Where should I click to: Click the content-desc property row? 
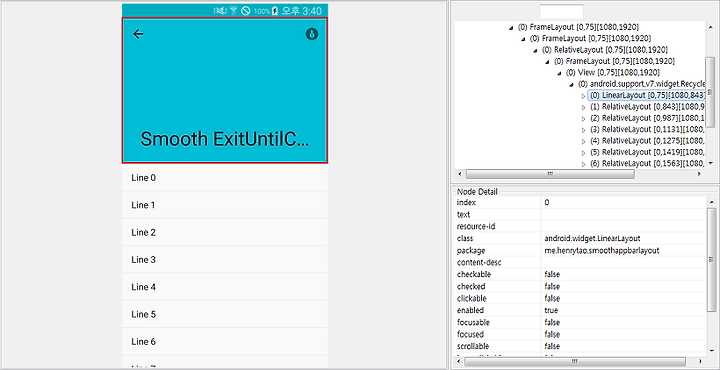(x=580, y=262)
